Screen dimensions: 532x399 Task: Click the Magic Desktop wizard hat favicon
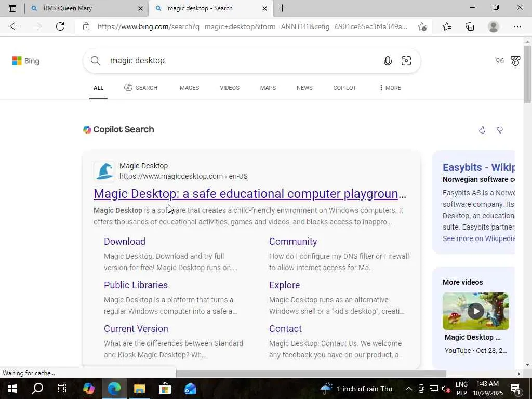point(104,171)
